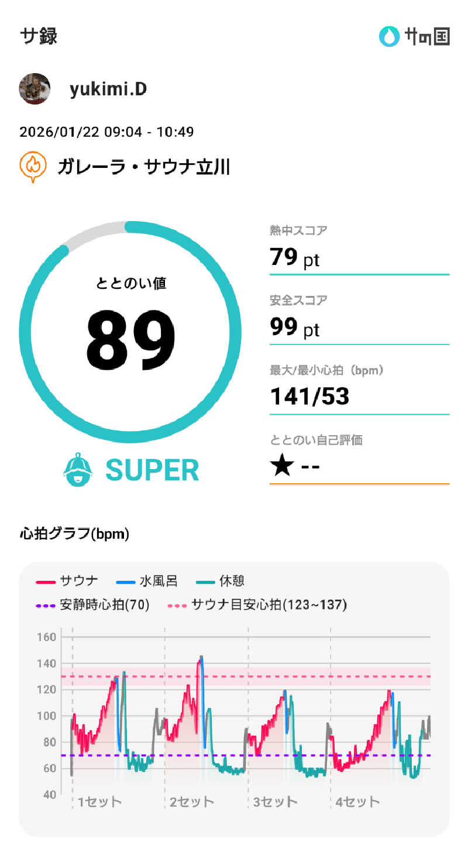468x868 pixels.
Task: Toggle the サウナ legend series
Action: coord(67,581)
